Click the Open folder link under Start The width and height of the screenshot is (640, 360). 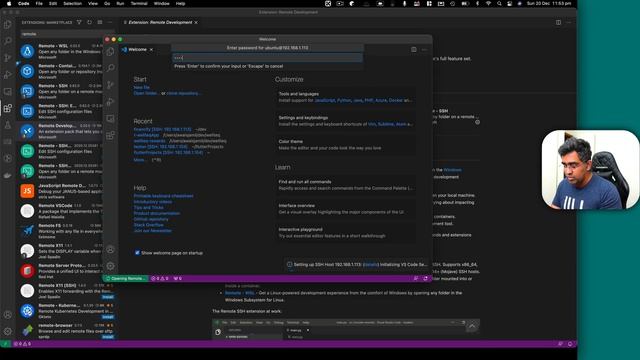[146, 93]
